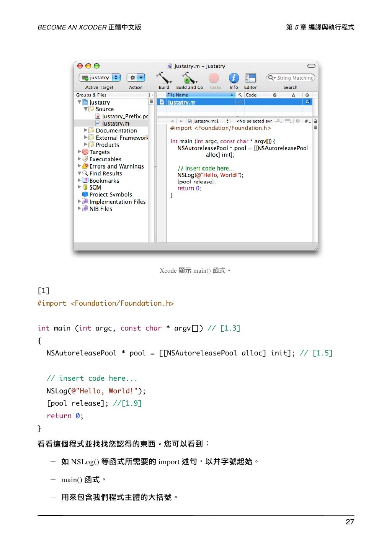This screenshot has width=392, height=555.
Task: Collapse the Find Results group
Action: (x=80, y=173)
